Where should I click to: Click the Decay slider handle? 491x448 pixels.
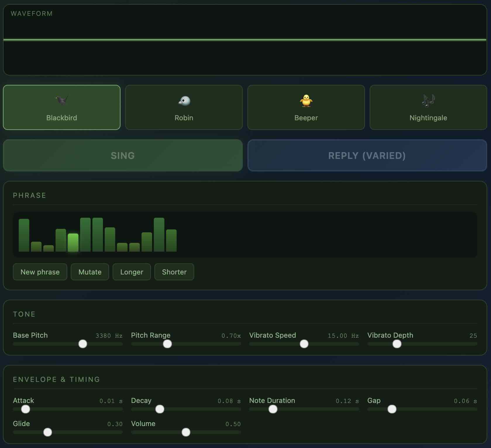[159, 409]
